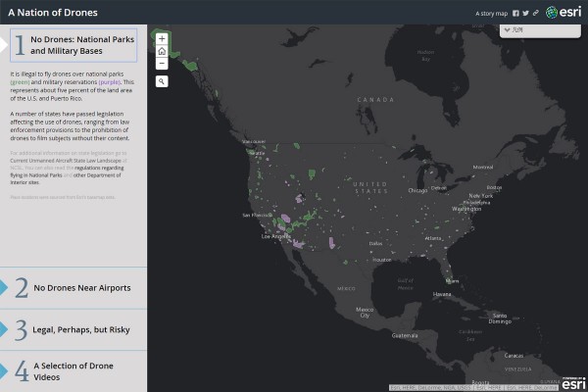Click 'A story map' header link
Viewport: 588px width, 392px height.
491,13
